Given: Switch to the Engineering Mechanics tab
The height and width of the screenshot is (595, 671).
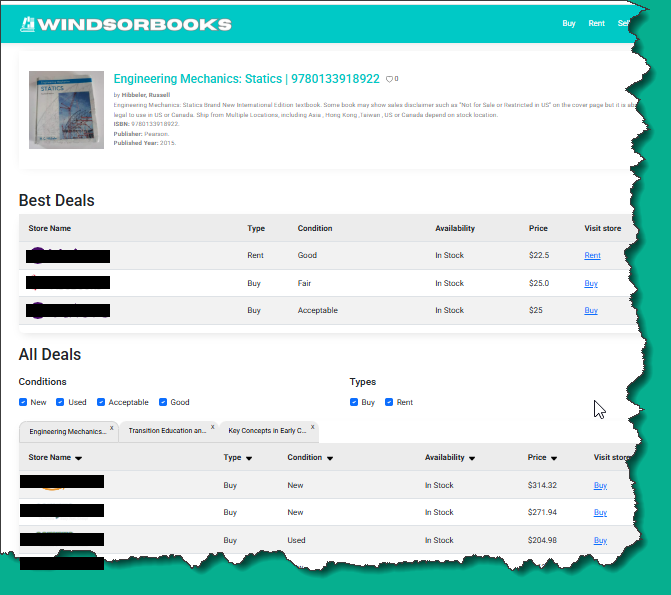Looking at the screenshot, I should click(68, 431).
